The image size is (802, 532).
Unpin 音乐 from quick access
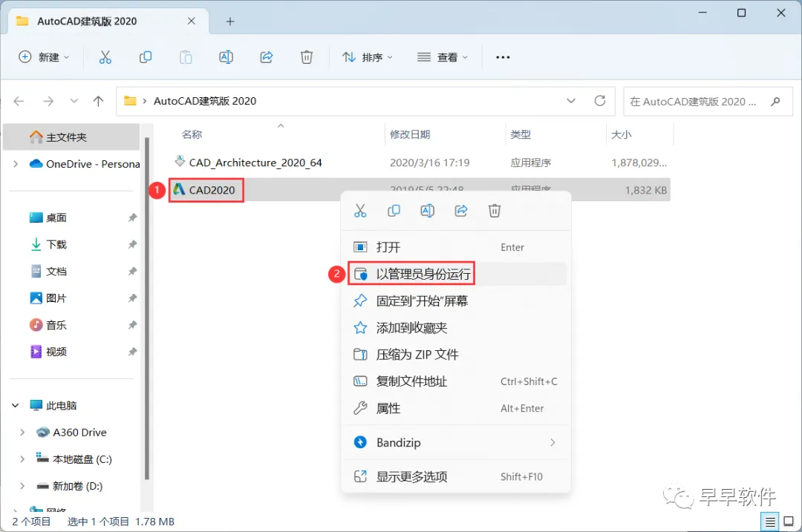click(x=132, y=325)
